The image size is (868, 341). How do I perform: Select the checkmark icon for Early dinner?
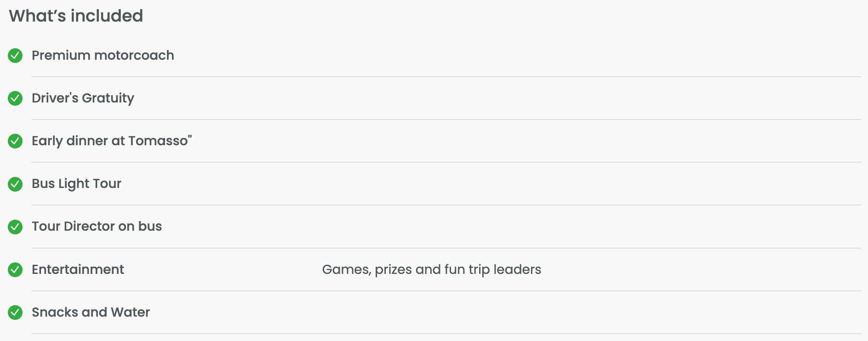pos(15,141)
